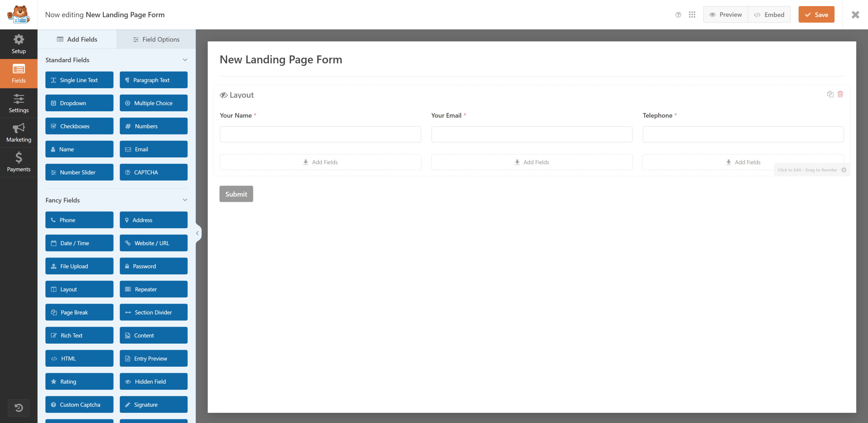Open the help question mark icon

678,15
